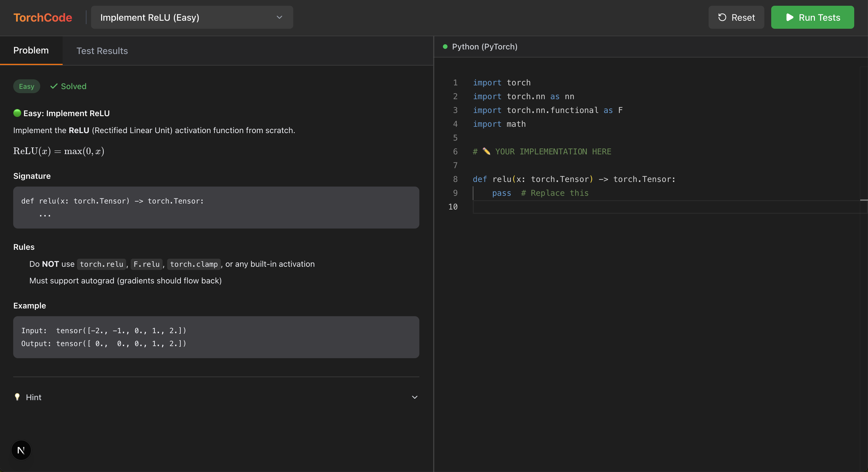Click the Hint lightbulb icon
Image resolution: width=868 pixels, height=472 pixels.
coord(17,397)
